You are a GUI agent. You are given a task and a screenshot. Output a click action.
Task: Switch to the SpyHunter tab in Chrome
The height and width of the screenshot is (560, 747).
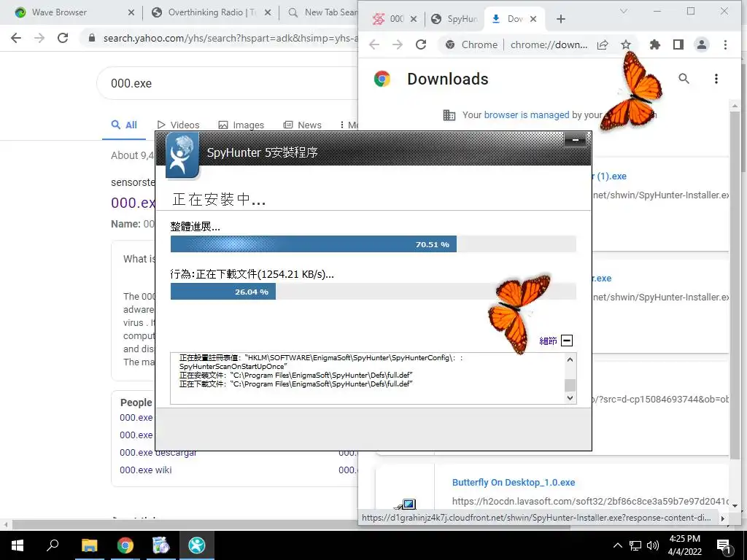tap(456, 19)
